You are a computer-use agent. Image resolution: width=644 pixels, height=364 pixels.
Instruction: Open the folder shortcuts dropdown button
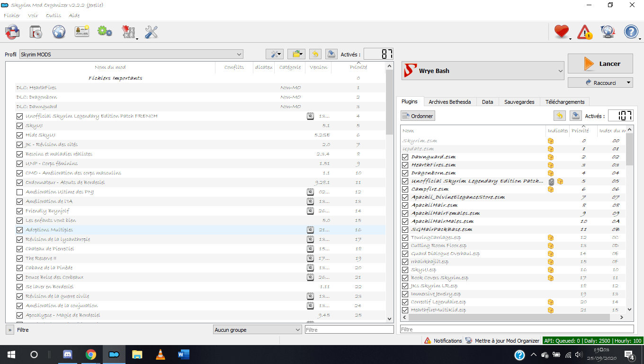point(296,54)
